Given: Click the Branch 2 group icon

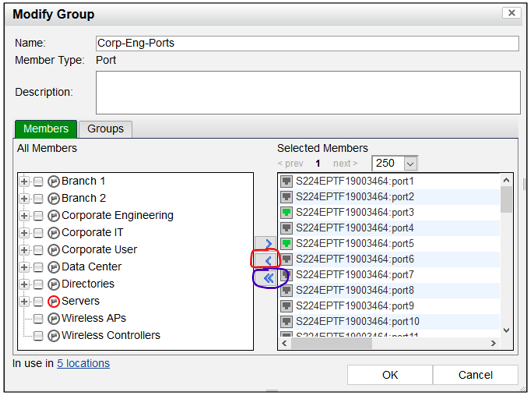Looking at the screenshot, I should pos(54,199).
